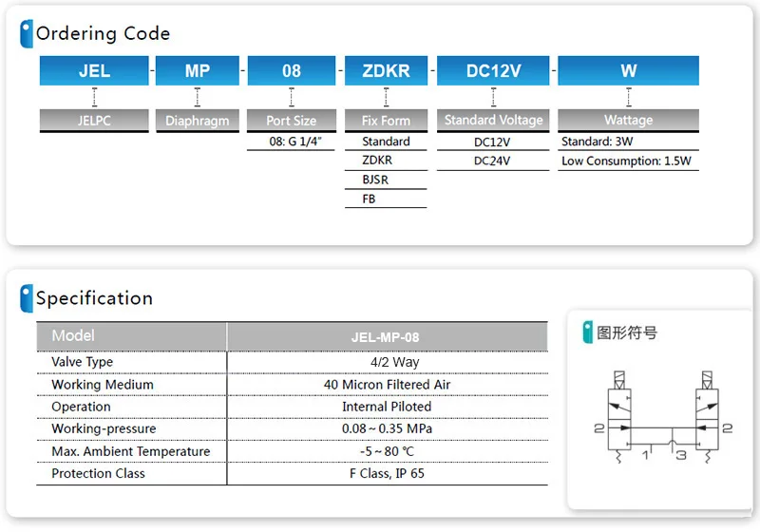Select the blue '08' code box

292,70
